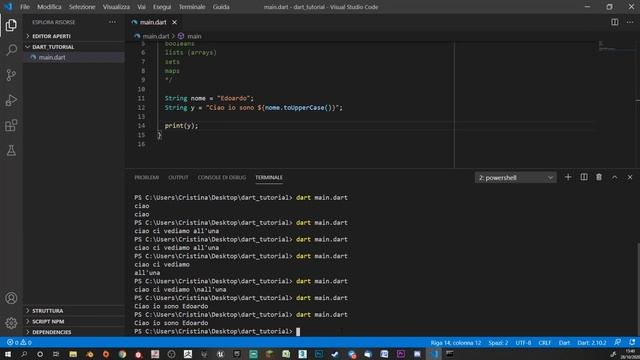Split the terminal pane

(584, 177)
